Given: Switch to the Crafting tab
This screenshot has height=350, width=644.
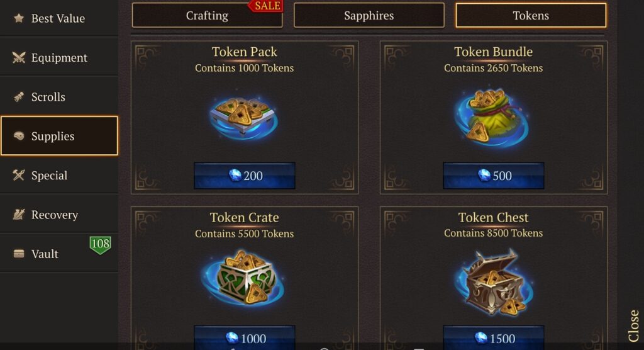Looking at the screenshot, I should [207, 15].
